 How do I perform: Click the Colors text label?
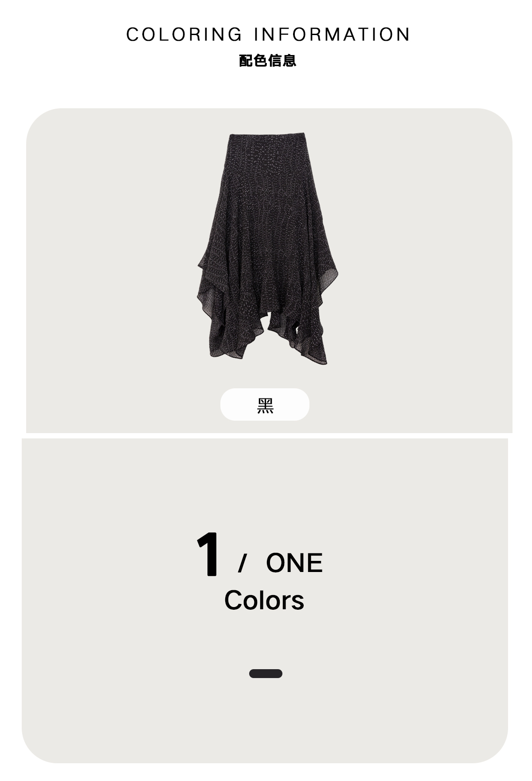point(264,600)
